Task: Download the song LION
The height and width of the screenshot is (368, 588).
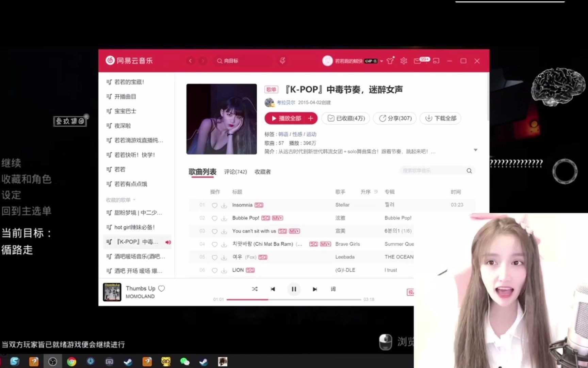Action: [x=224, y=270]
